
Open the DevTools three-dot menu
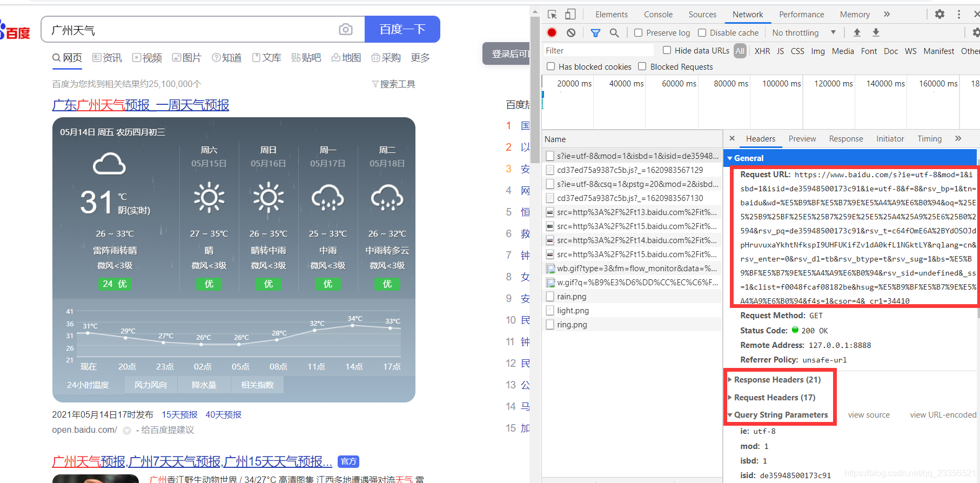(959, 15)
